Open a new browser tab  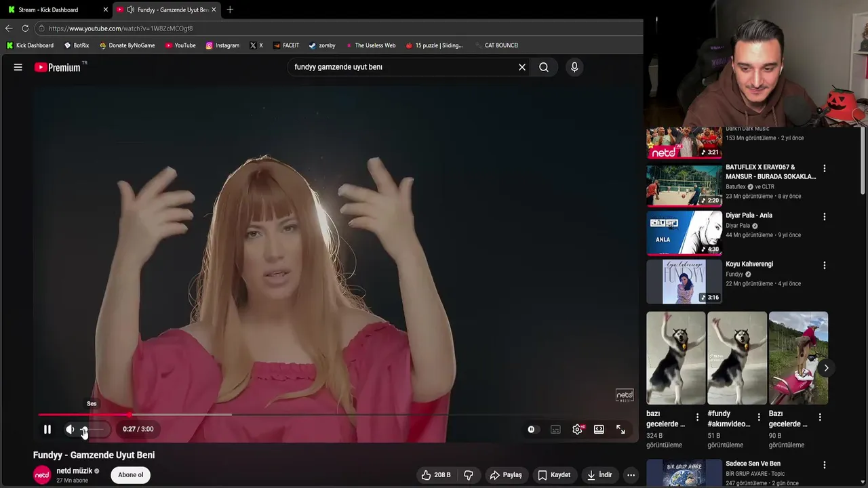(230, 9)
